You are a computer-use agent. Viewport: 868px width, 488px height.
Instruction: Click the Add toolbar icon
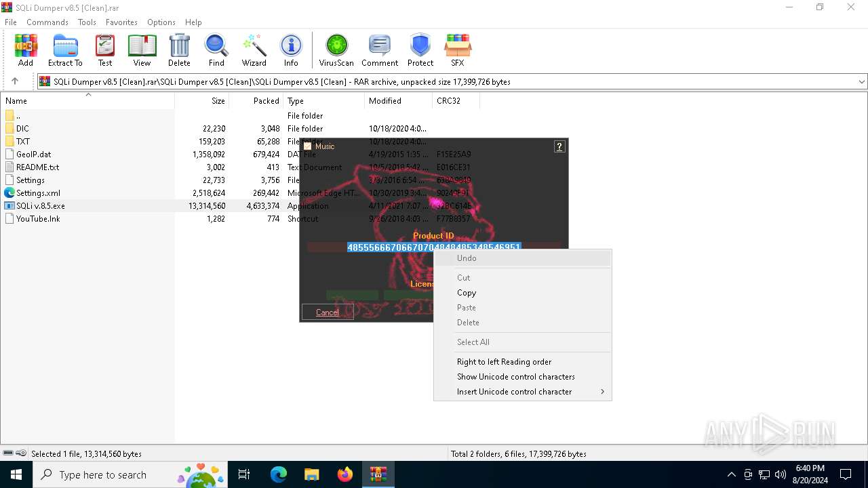click(25, 51)
